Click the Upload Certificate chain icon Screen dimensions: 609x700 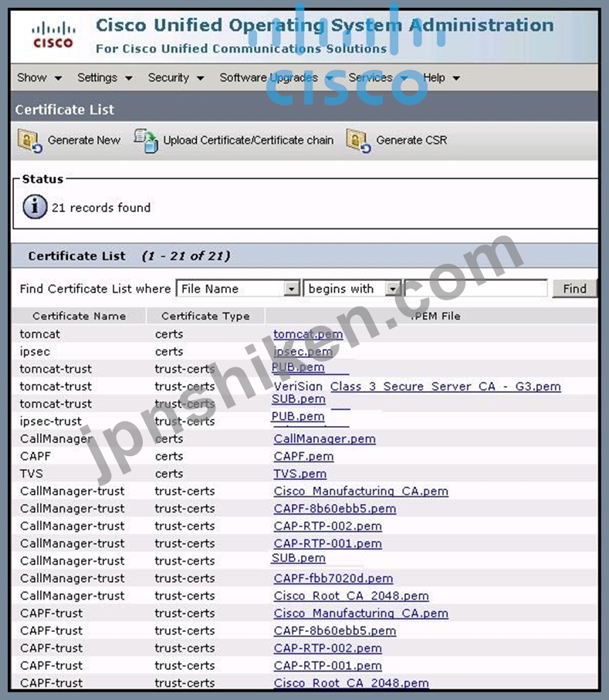pos(146,140)
